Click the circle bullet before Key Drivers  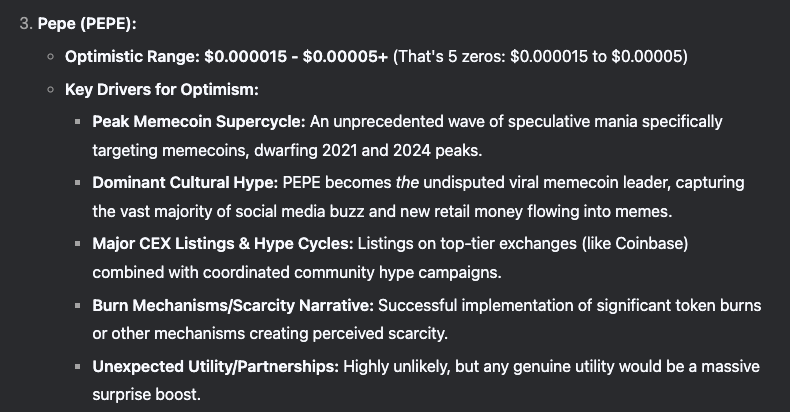(50, 90)
